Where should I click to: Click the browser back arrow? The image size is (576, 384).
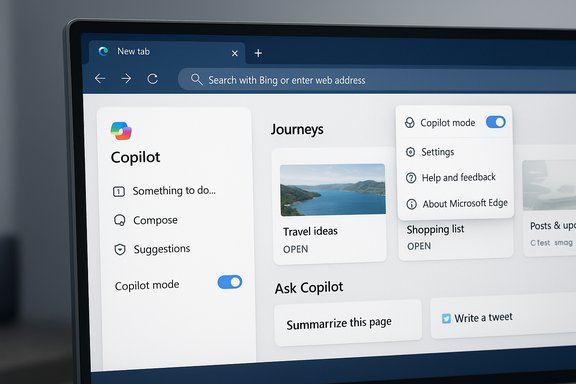tap(100, 78)
